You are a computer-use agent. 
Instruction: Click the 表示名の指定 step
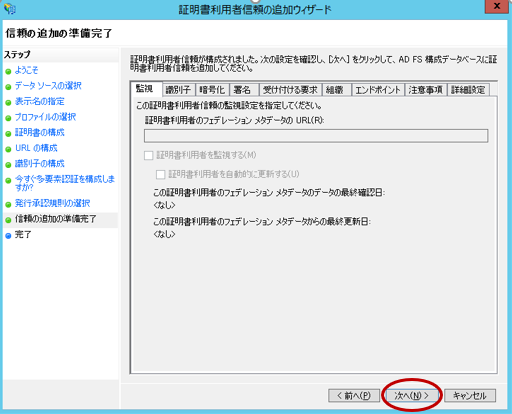pos(40,101)
